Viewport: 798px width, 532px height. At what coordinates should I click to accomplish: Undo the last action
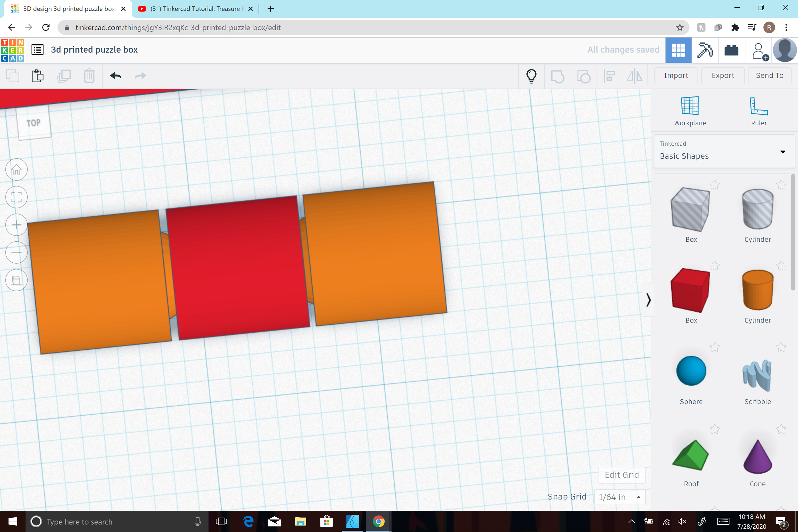(x=115, y=76)
